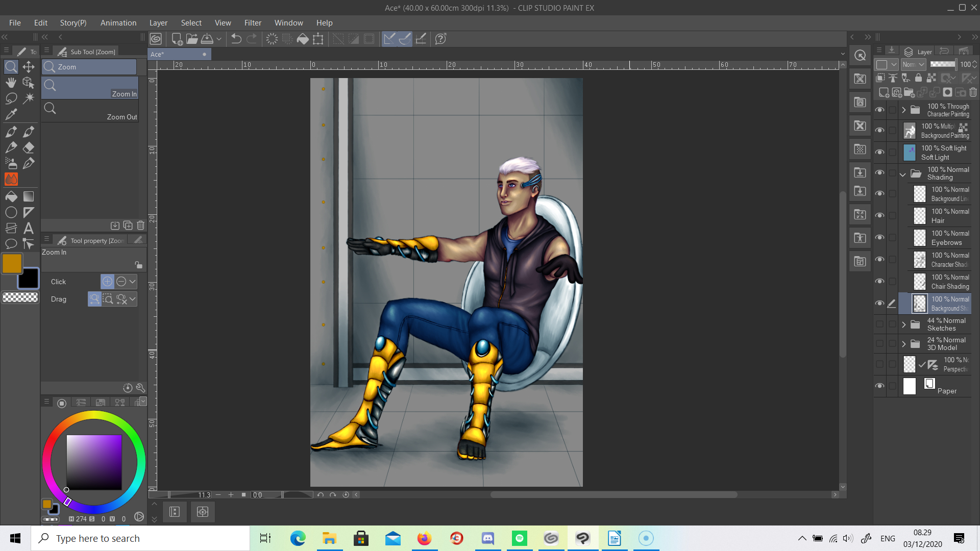Select the Hand move tool
This screenshot has height=551, width=980.
click(x=11, y=83)
